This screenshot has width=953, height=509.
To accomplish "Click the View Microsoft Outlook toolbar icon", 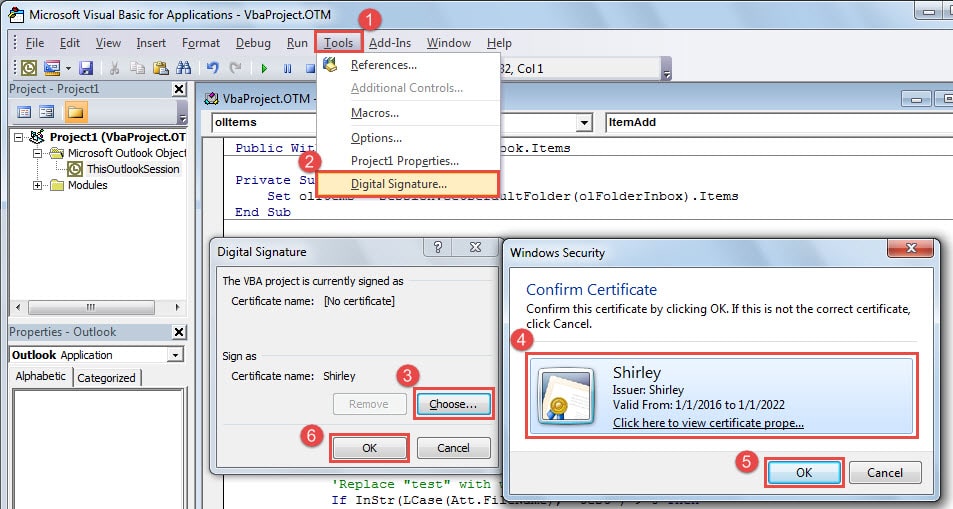I will click(29, 68).
